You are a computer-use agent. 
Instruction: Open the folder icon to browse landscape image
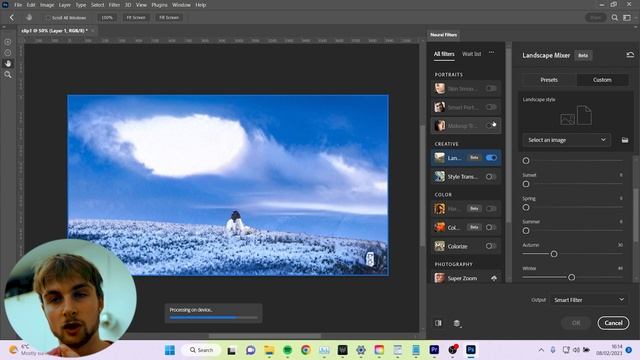(625, 140)
